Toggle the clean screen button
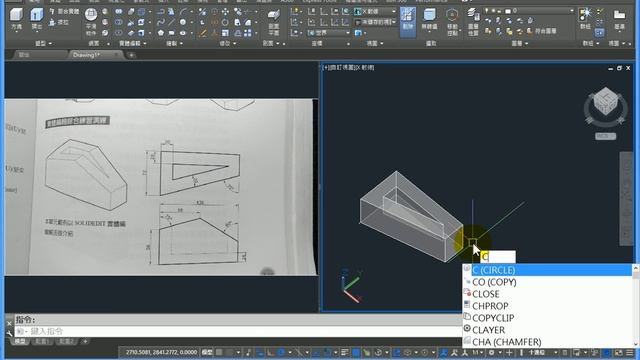 click(619, 352)
